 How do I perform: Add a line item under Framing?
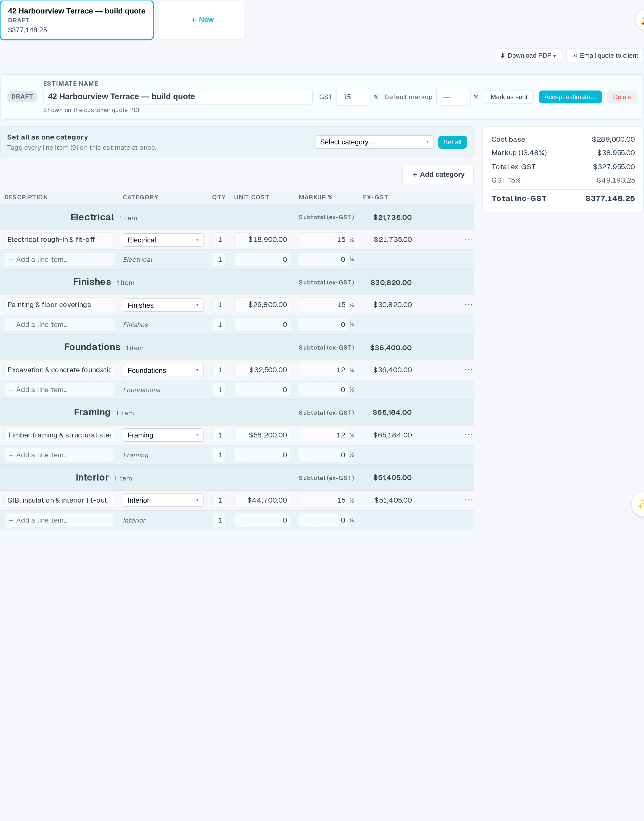[x=59, y=455]
